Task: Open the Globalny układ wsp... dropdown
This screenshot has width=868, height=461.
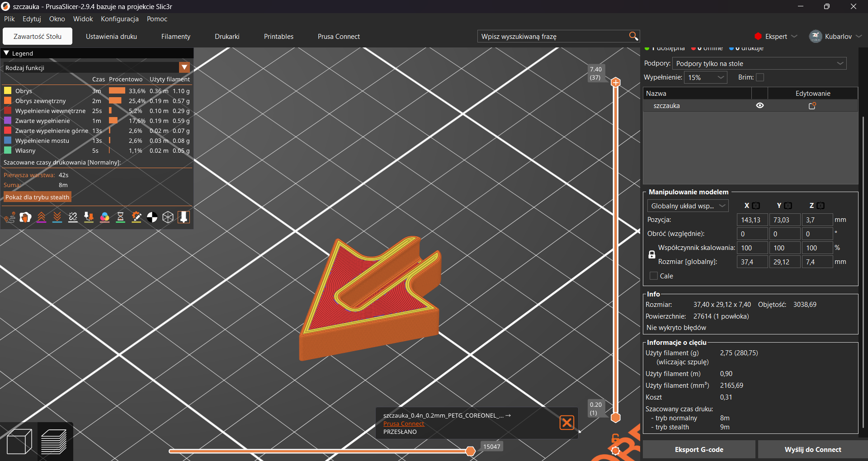Action: click(x=688, y=206)
